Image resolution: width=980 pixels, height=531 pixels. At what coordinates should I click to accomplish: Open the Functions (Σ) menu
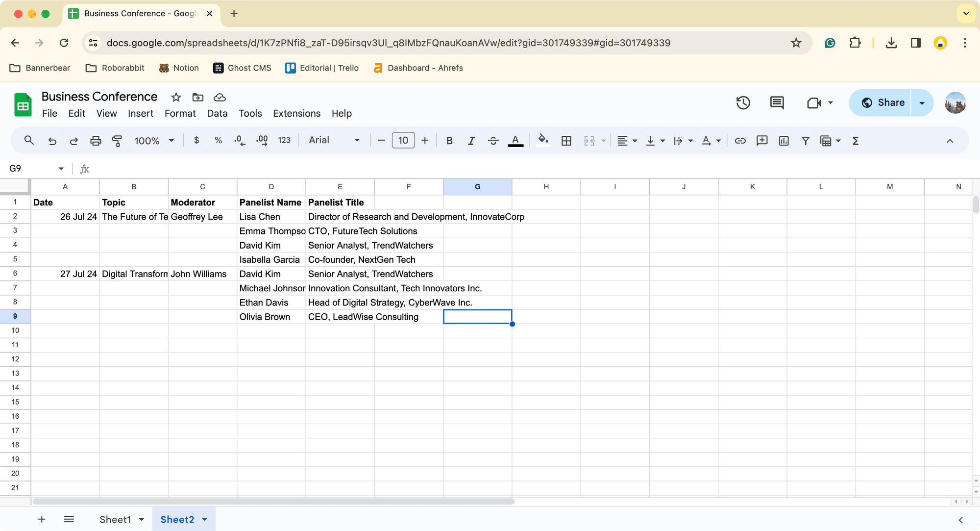pyautogui.click(x=855, y=140)
